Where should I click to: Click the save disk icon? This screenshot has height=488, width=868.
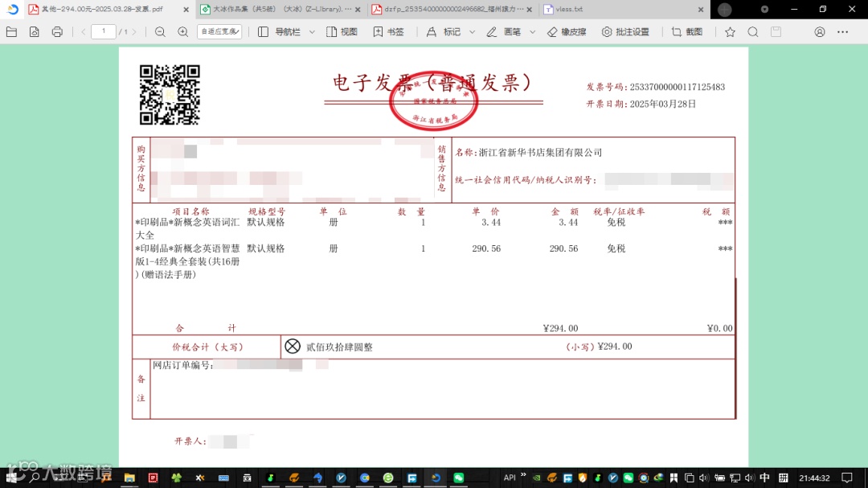tap(776, 32)
